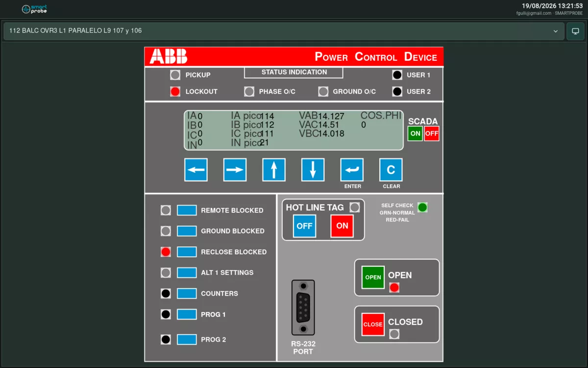588x368 pixels.
Task: Click the C CLEAR key
Action: click(391, 170)
